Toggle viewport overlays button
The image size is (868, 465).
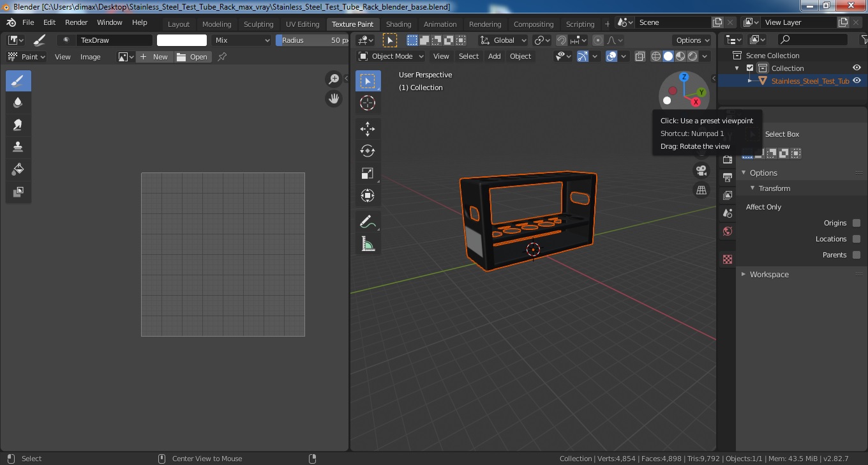(611, 56)
